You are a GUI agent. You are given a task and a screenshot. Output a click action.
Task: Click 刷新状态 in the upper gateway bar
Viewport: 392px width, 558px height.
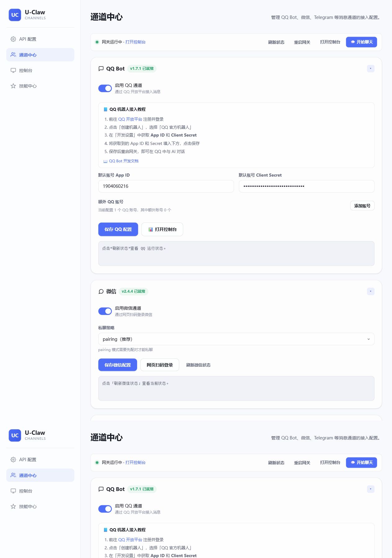pyautogui.click(x=276, y=42)
